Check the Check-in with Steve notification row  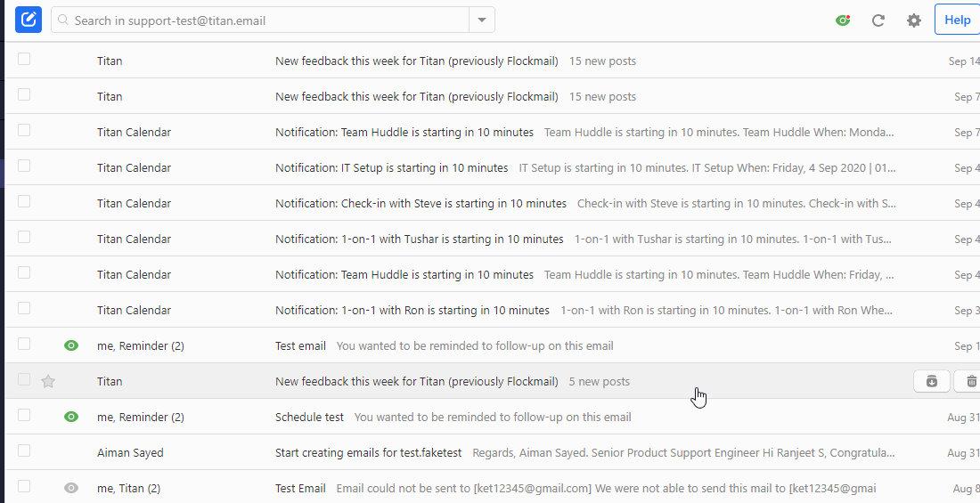24,201
